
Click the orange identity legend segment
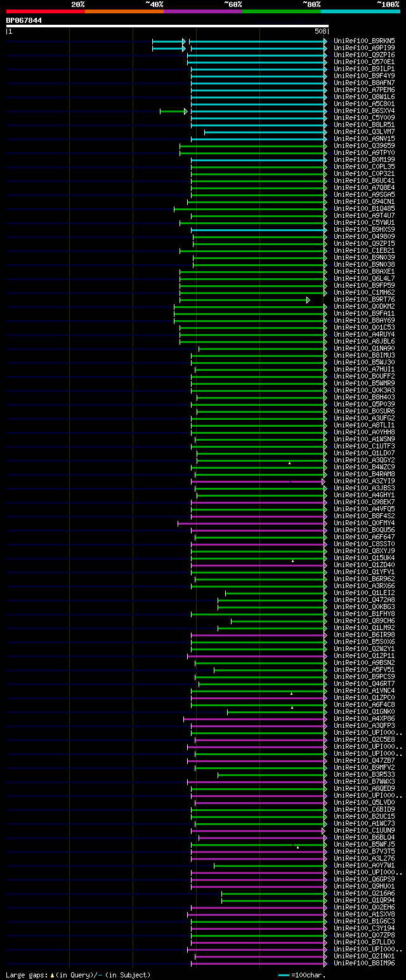pyautogui.click(x=124, y=11)
